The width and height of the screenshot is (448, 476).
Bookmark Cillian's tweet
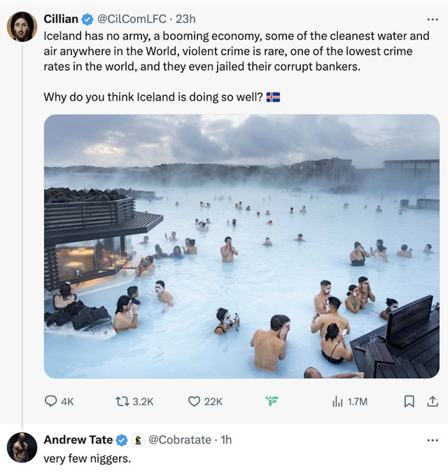tap(409, 402)
